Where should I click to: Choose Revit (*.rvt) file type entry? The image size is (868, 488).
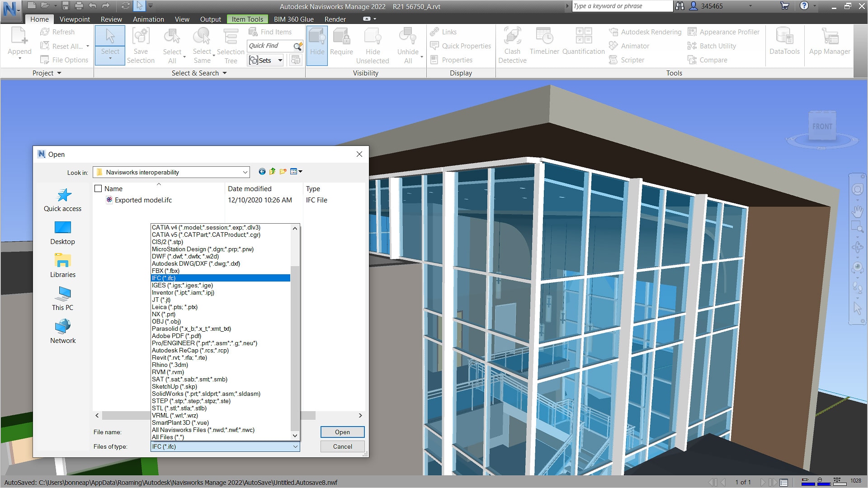[x=179, y=357]
